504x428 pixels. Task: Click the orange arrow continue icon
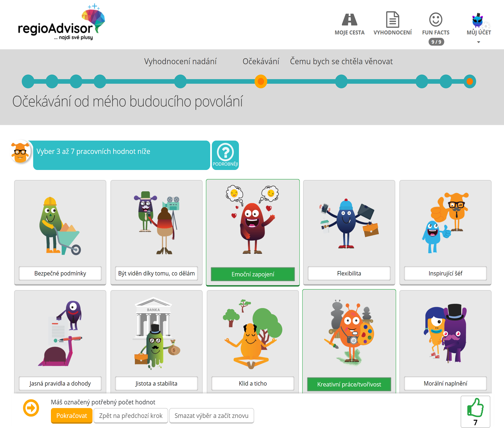pos(31,408)
